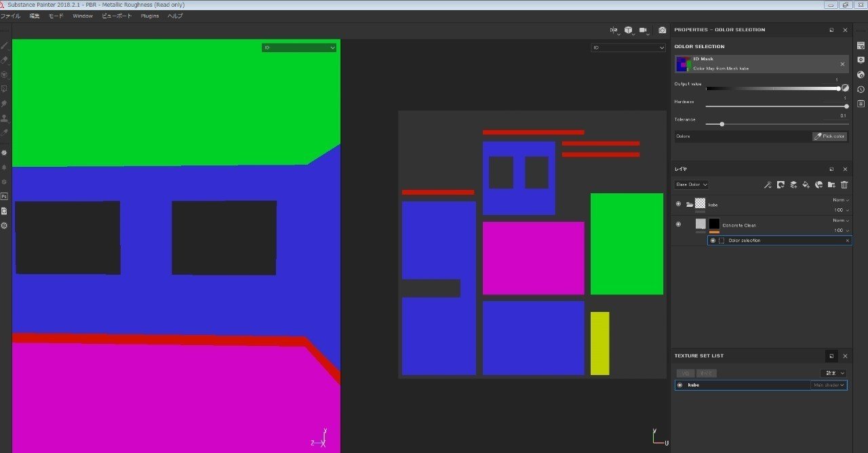The image size is (868, 453).
Task: Open Main shader dropdown for kabe
Action: pyautogui.click(x=829, y=385)
